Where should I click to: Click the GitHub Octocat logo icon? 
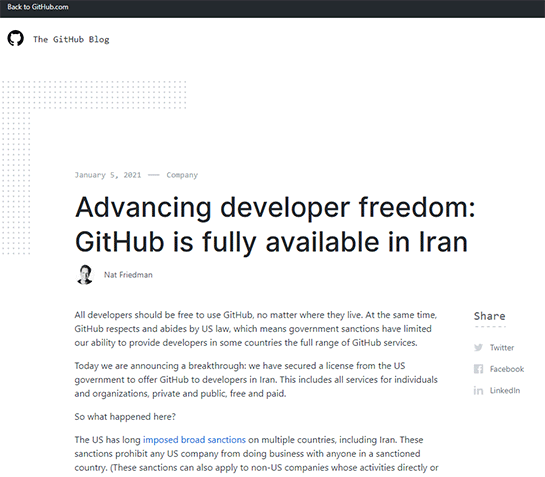[x=16, y=38]
